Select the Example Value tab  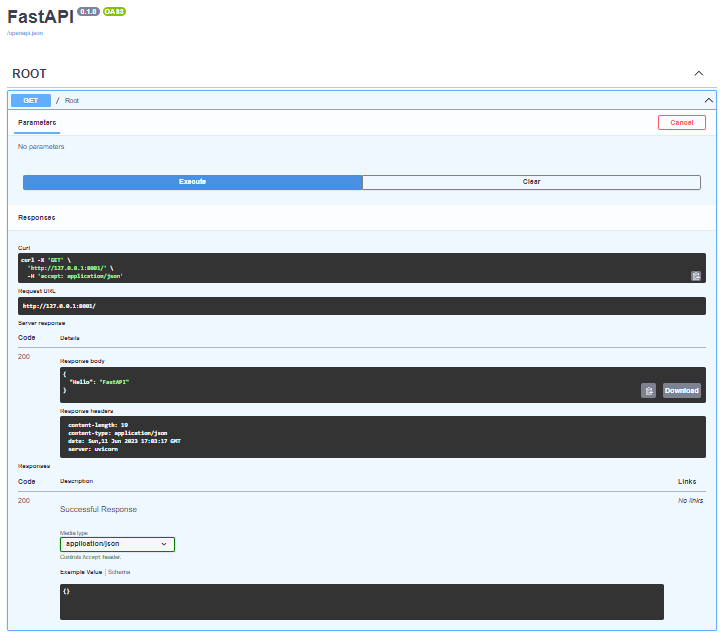pyautogui.click(x=81, y=573)
